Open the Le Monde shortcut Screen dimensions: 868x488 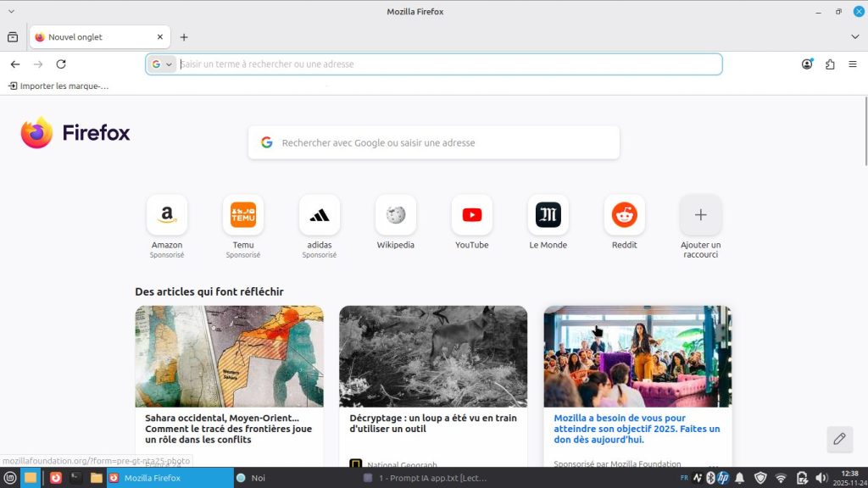coord(548,215)
